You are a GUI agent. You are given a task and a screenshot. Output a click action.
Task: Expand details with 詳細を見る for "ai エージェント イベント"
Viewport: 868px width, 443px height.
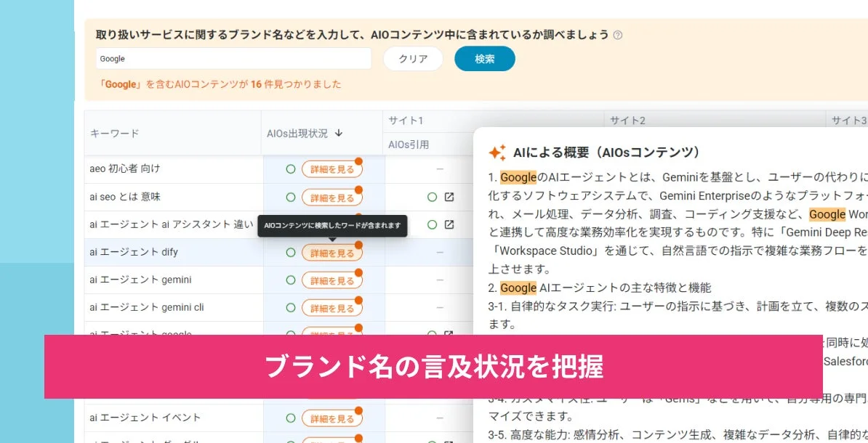point(333,417)
